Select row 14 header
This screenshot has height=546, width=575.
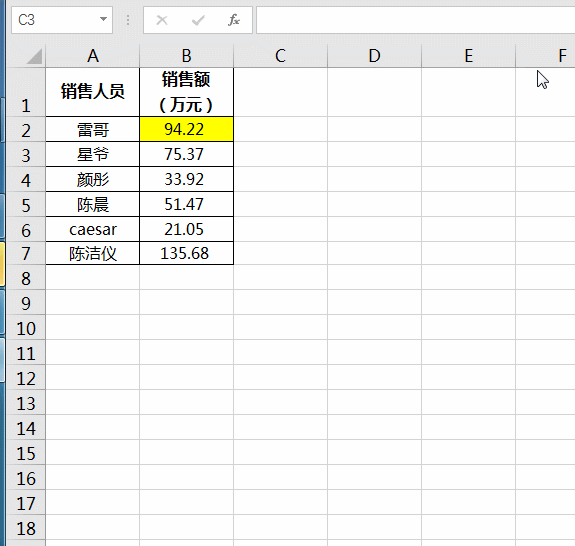click(x=26, y=427)
